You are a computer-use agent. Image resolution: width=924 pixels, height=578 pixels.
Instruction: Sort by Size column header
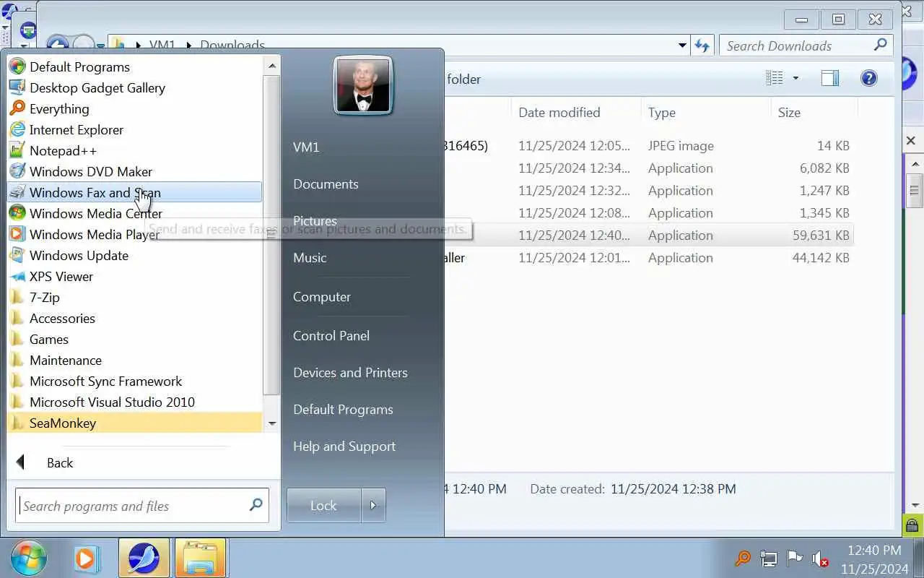[789, 112]
